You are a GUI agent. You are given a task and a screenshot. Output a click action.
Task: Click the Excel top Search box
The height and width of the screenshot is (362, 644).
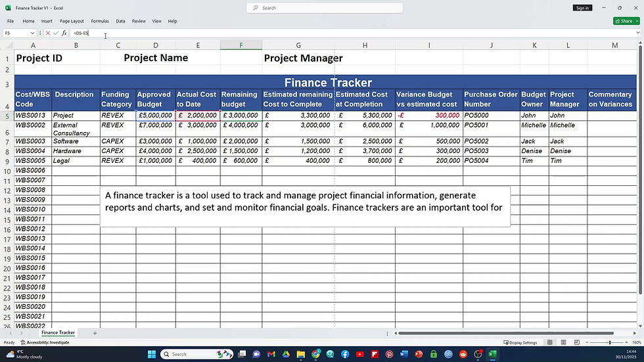325,8
